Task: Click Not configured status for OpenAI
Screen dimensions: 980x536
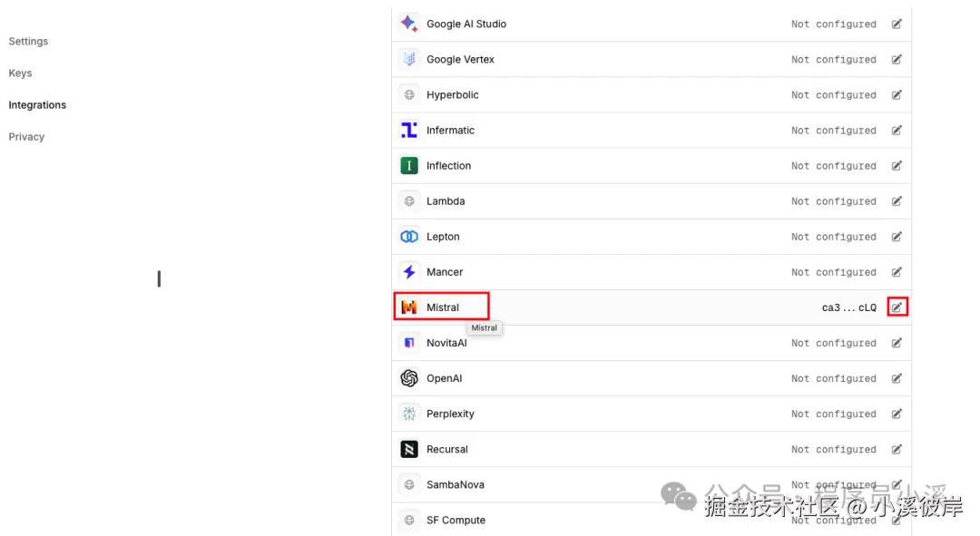Action: (834, 378)
